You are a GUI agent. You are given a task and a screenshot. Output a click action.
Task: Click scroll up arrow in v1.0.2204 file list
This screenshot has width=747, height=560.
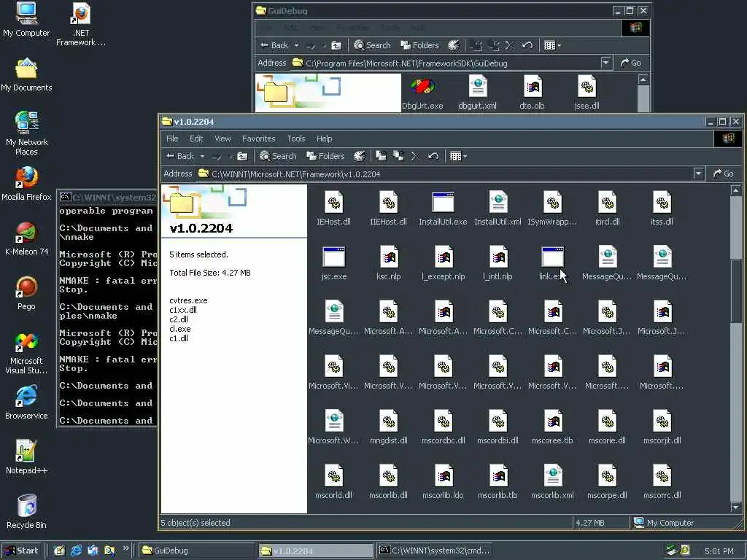coord(736,190)
